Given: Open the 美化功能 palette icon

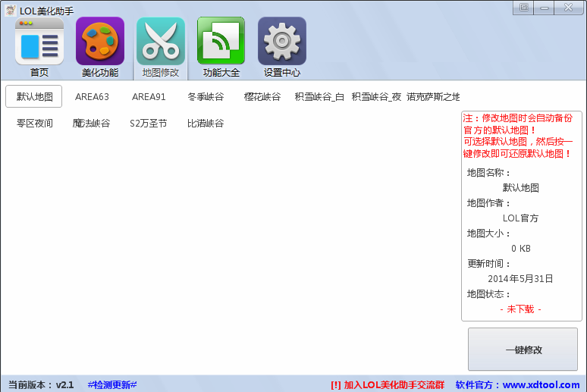Looking at the screenshot, I should (x=100, y=42).
